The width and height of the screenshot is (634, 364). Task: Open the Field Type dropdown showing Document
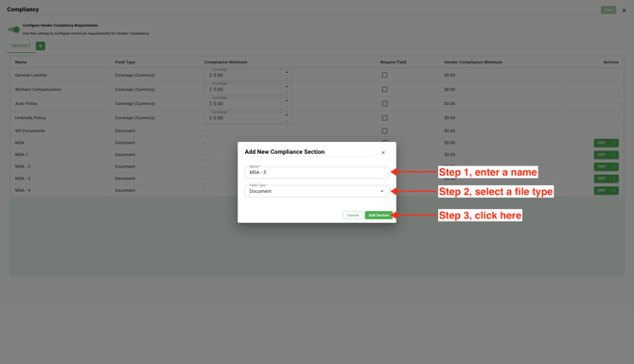[x=317, y=191]
